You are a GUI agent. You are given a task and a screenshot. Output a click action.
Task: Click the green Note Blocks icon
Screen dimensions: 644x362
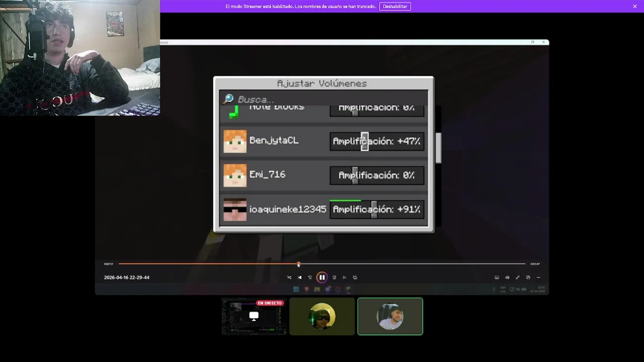(234, 112)
